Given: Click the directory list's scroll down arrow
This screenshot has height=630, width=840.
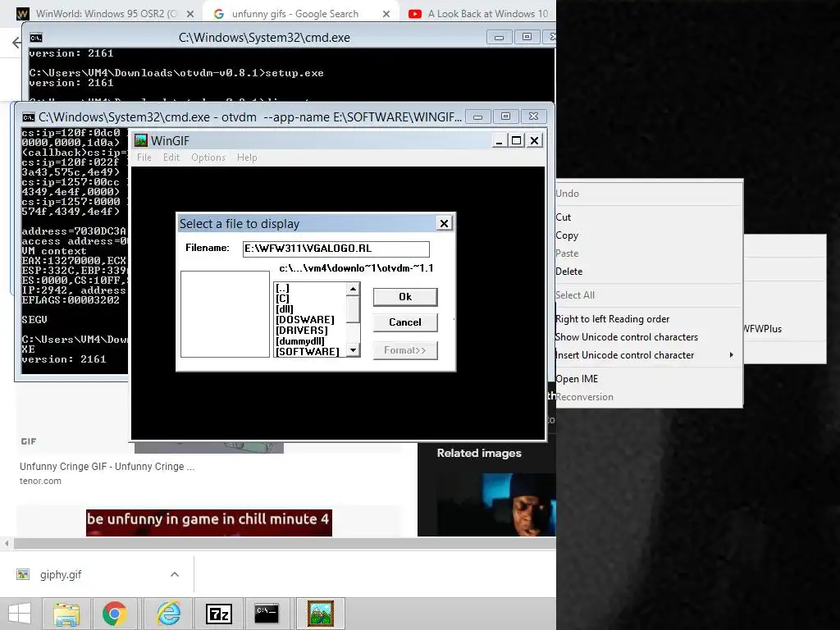Looking at the screenshot, I should [x=353, y=350].
